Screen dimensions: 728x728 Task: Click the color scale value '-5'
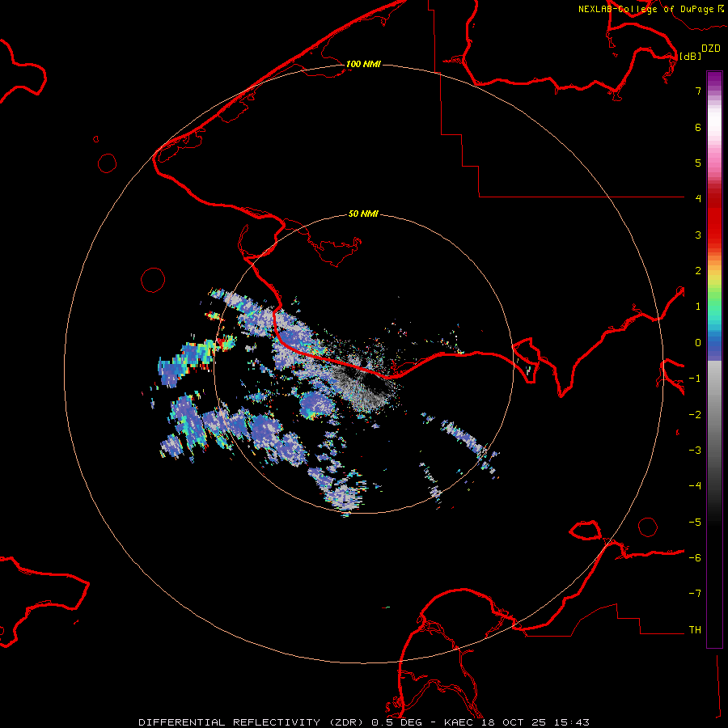click(x=695, y=523)
